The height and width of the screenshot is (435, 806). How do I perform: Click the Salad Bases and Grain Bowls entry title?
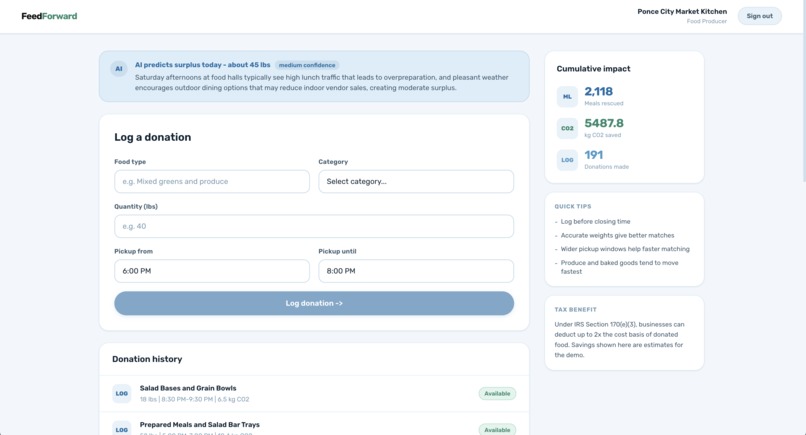[188, 388]
